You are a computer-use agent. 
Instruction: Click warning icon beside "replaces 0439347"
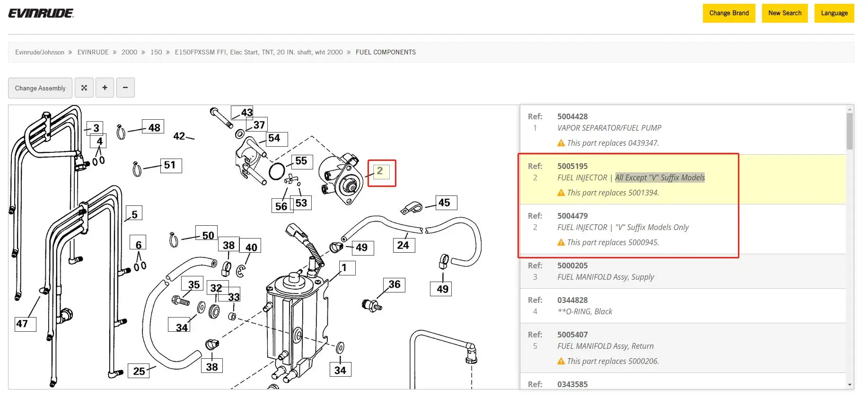click(x=561, y=143)
